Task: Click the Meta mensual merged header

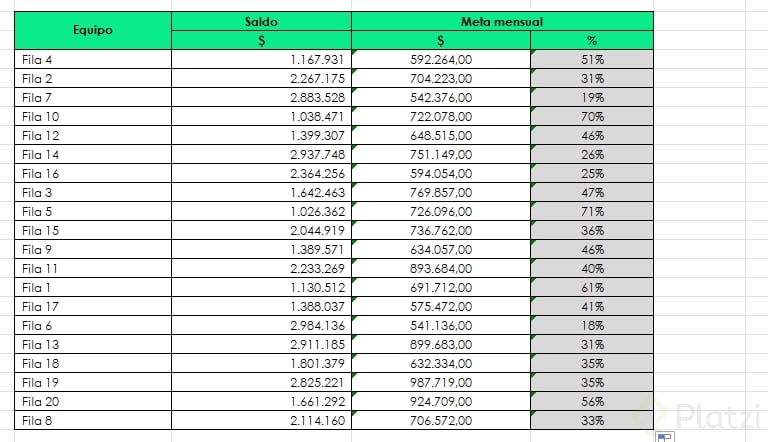Action: 502,21
